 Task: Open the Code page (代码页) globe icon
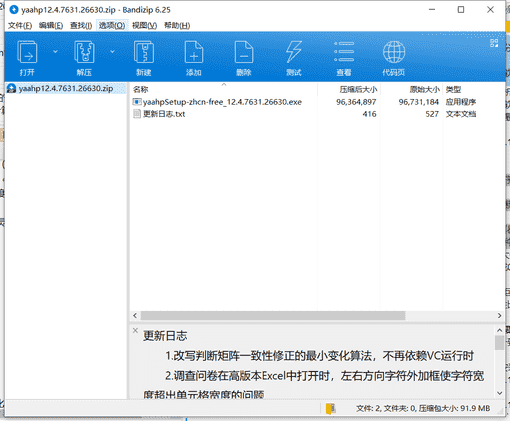[x=394, y=52]
